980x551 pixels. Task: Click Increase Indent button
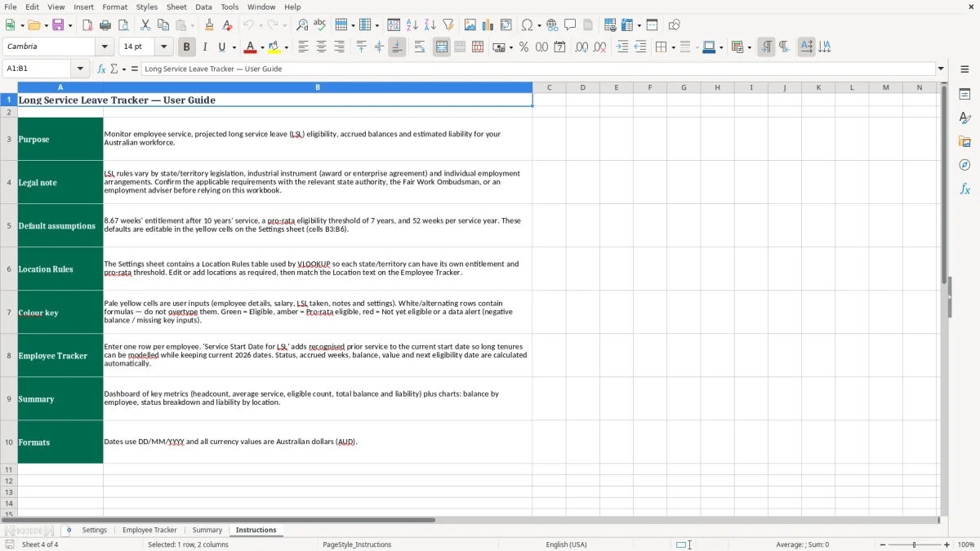622,47
